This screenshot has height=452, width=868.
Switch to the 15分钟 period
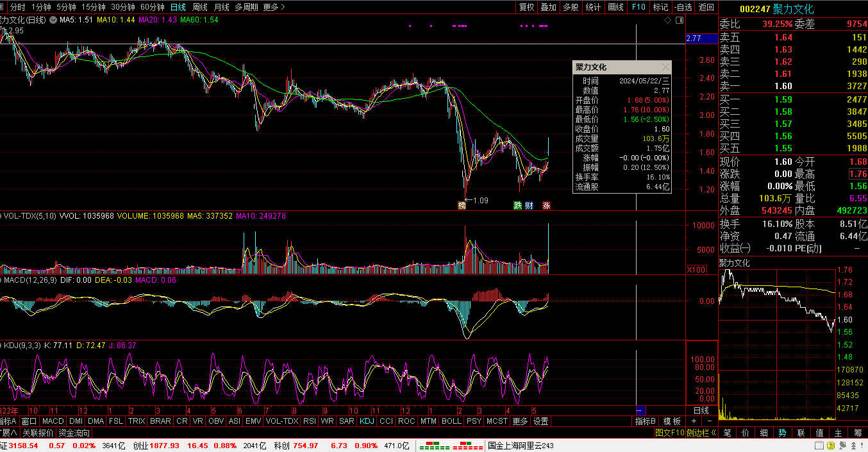coord(94,7)
